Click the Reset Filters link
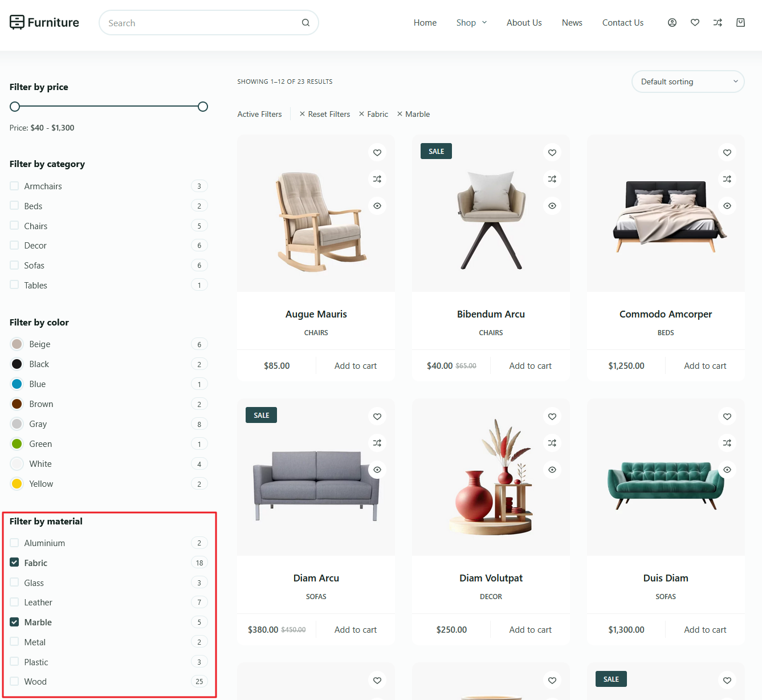762x700 pixels. 328,113
